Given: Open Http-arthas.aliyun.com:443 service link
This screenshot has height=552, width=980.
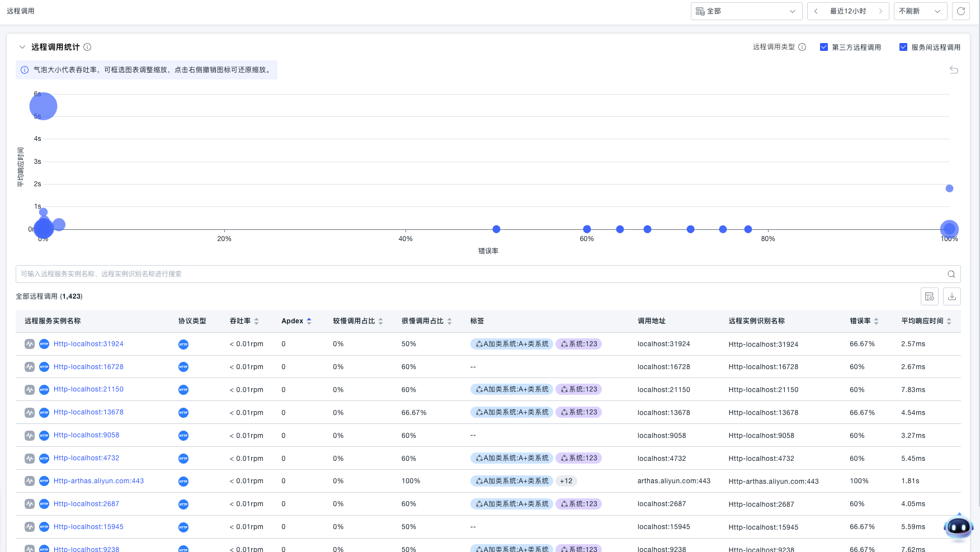Looking at the screenshot, I should [98, 481].
